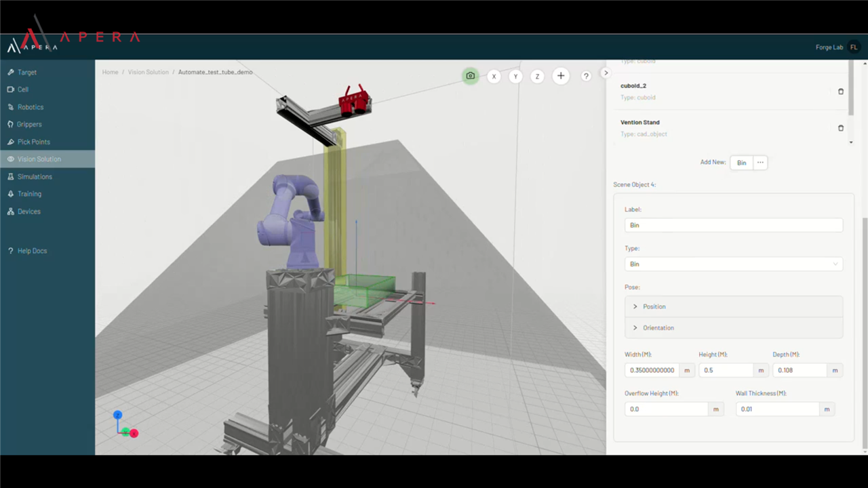Click the Vision Solution breadcrumb link
Image resolution: width=868 pixels, height=488 pixels.
pyautogui.click(x=148, y=72)
